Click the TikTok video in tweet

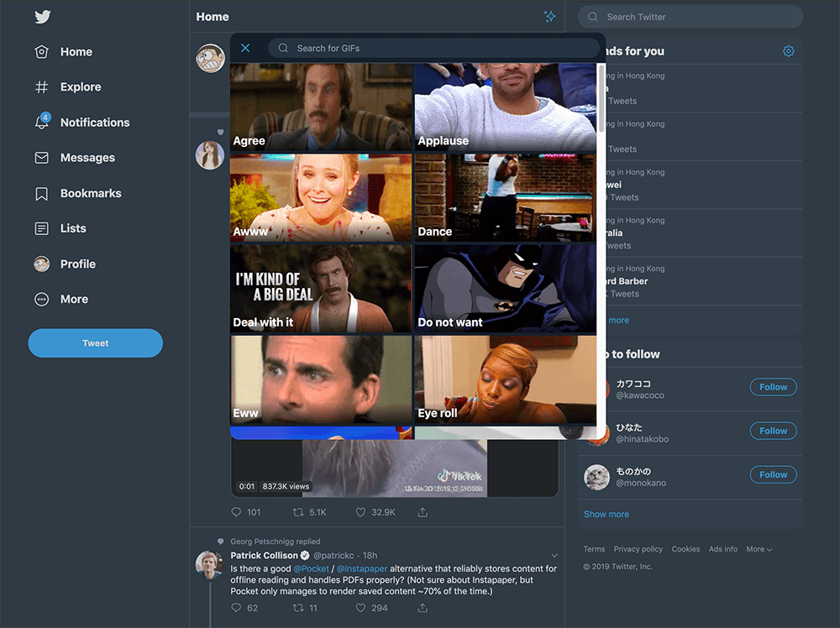[x=395, y=468]
